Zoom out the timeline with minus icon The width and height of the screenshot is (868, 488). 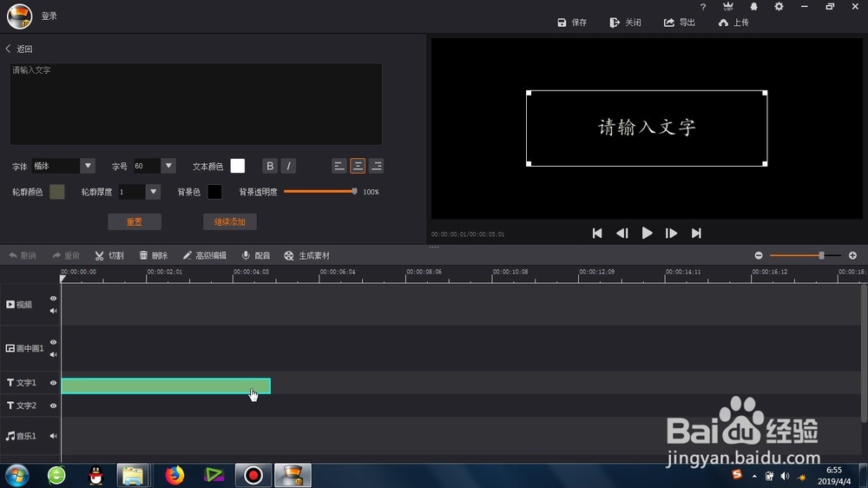(759, 255)
